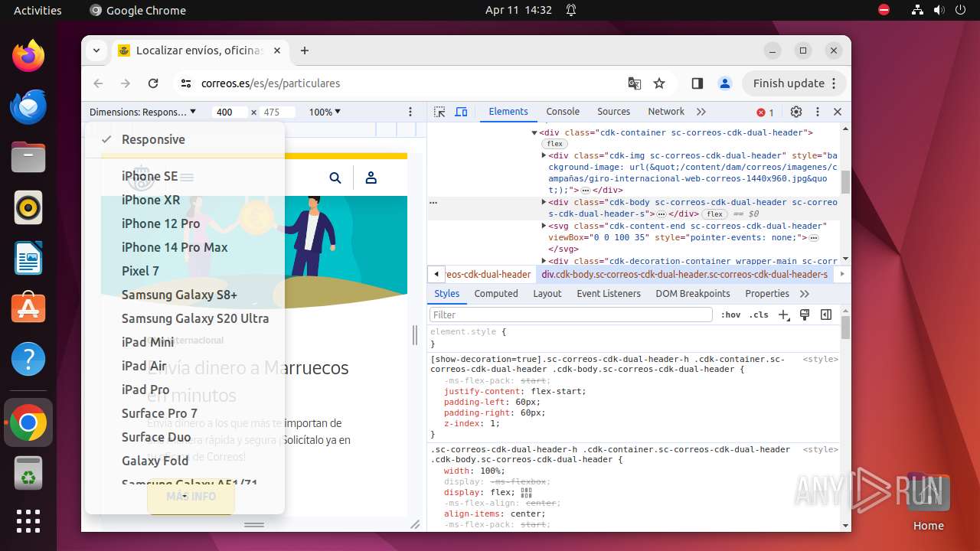980x551 pixels.
Task: Expand the cdk-img div node
Action: pos(544,155)
